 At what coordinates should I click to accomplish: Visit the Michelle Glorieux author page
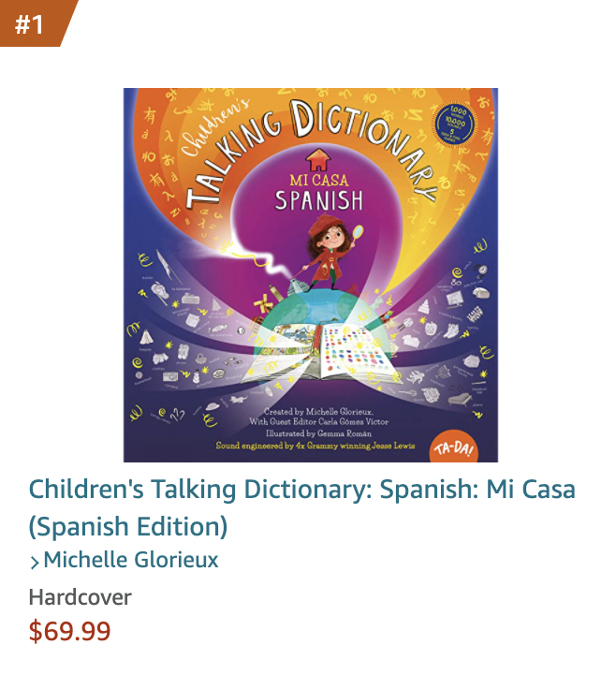131,560
